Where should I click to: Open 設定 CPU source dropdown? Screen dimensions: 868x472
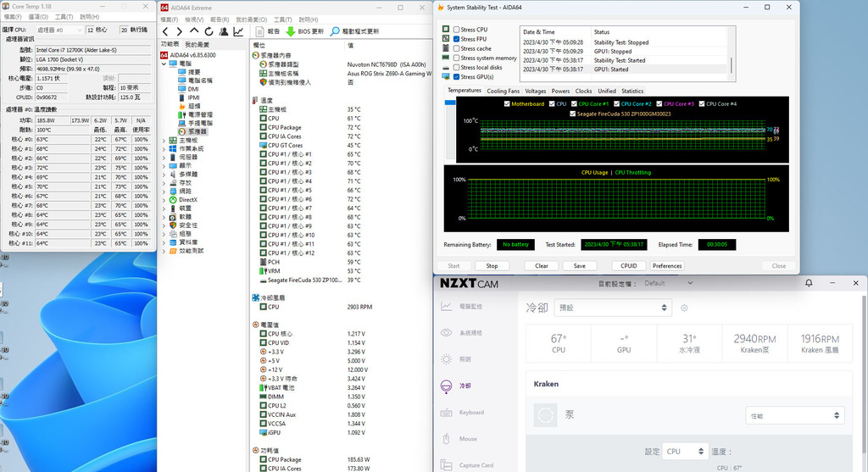[x=685, y=451]
